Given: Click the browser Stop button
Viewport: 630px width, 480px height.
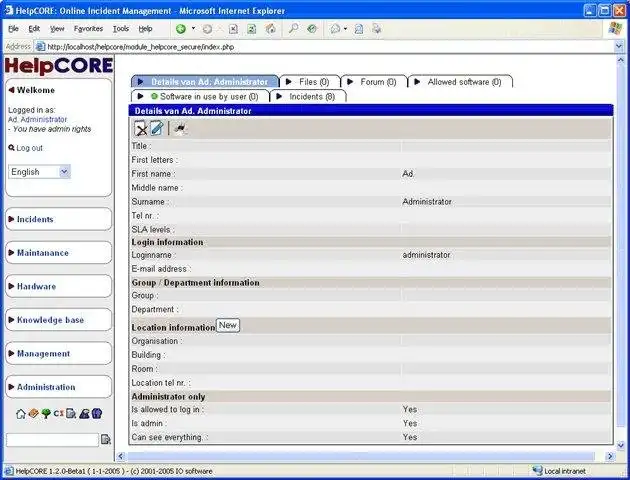Looking at the screenshot, I should (233, 29).
